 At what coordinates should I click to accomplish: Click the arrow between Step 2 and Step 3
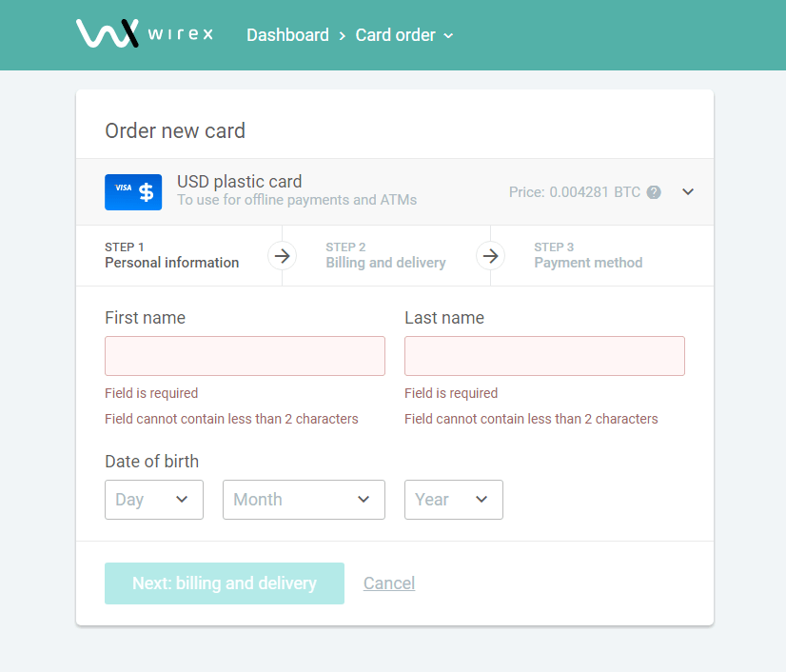pos(490,256)
